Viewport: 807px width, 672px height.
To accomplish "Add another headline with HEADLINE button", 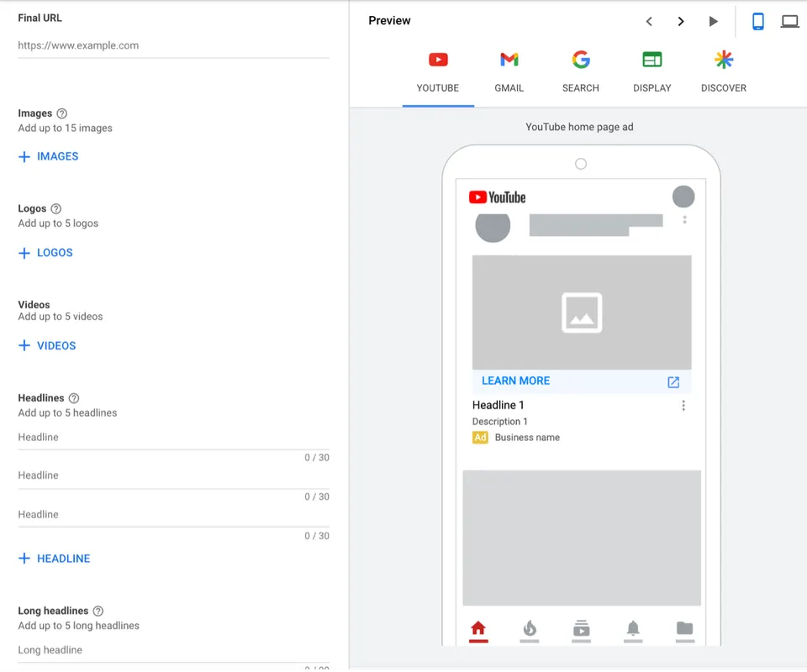I will [54, 559].
